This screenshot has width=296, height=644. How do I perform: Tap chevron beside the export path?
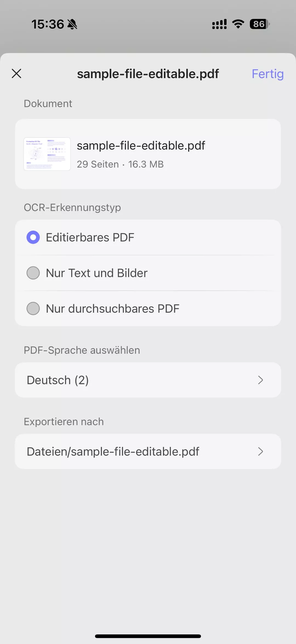(x=260, y=451)
